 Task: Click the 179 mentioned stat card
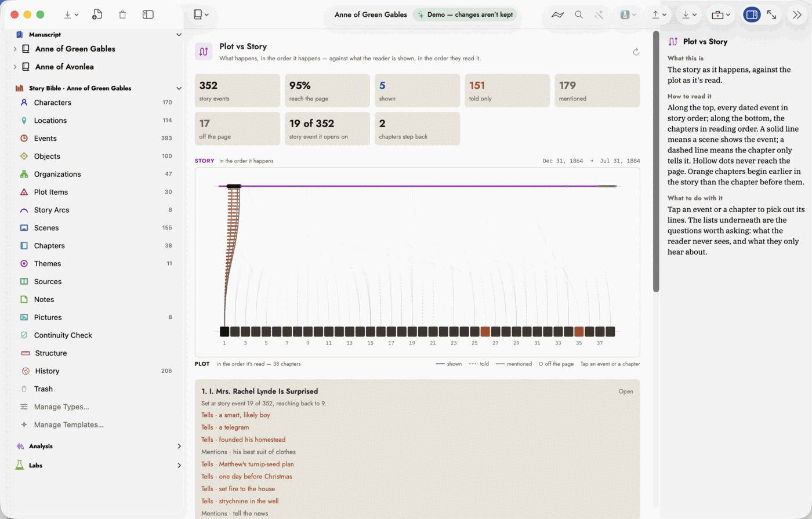point(597,90)
